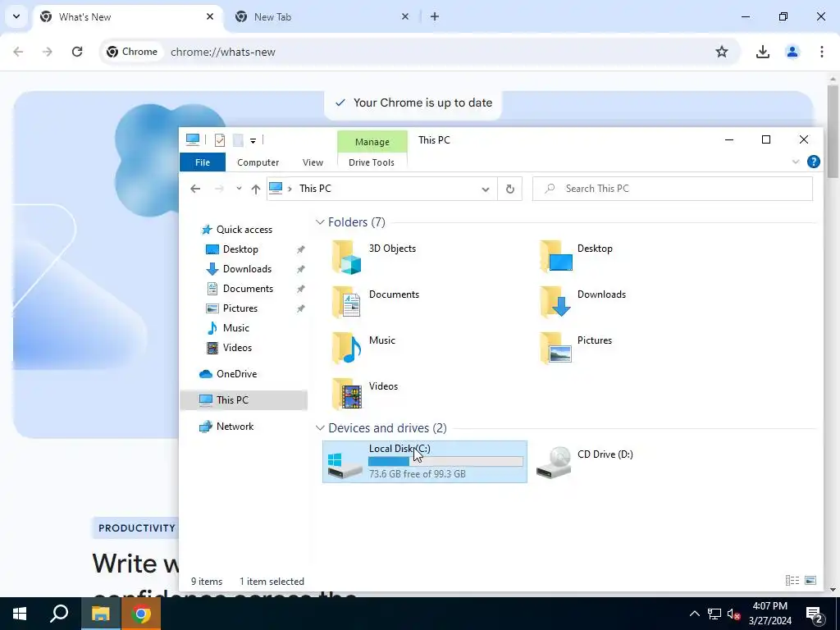Collapse the Folders (7) group
Image resolution: width=840 pixels, height=630 pixels.
click(x=320, y=221)
